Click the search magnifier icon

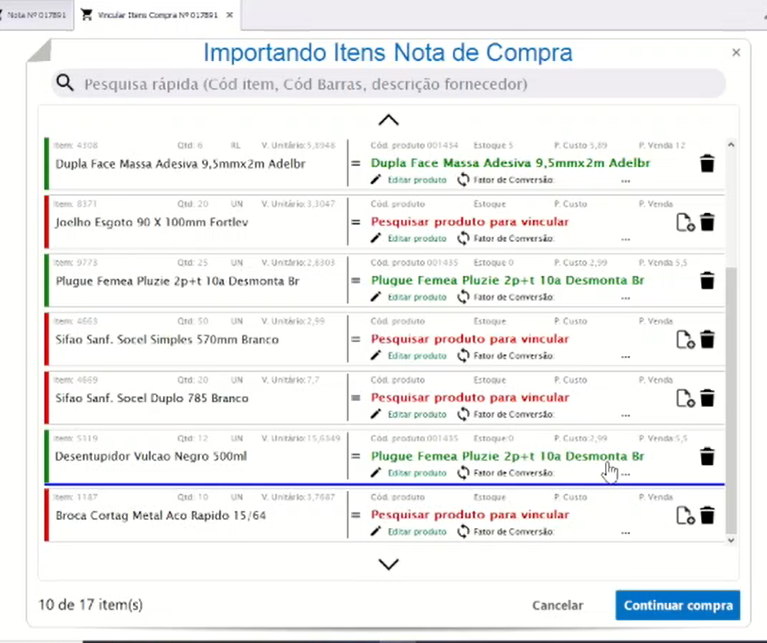[66, 84]
